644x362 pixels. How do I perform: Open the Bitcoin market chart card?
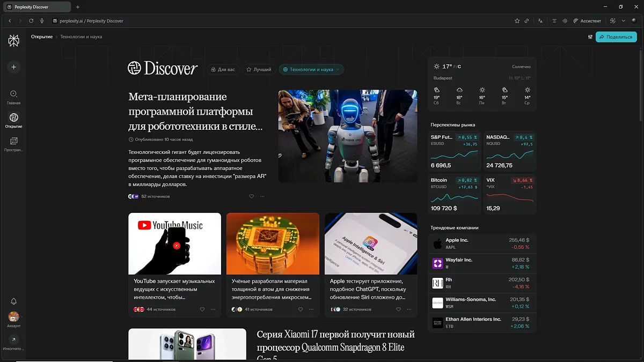coord(454,194)
